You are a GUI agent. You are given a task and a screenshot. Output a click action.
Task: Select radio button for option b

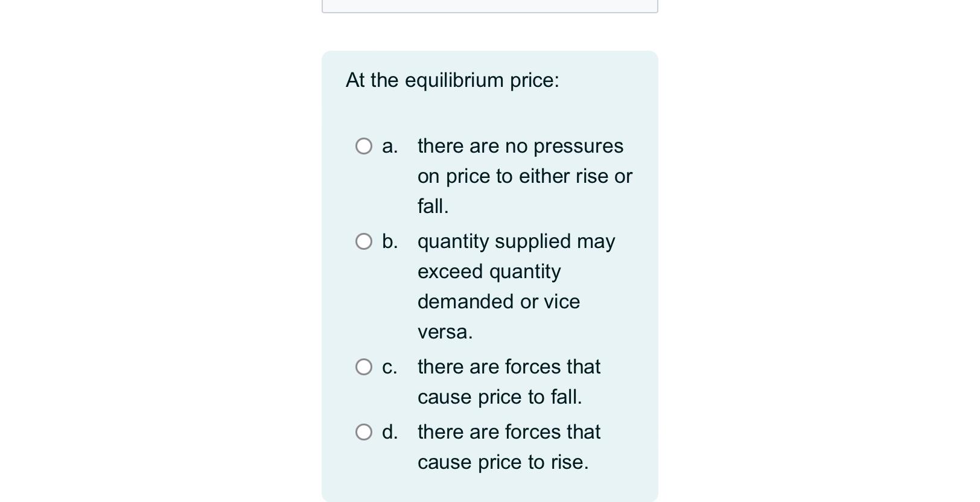364,241
